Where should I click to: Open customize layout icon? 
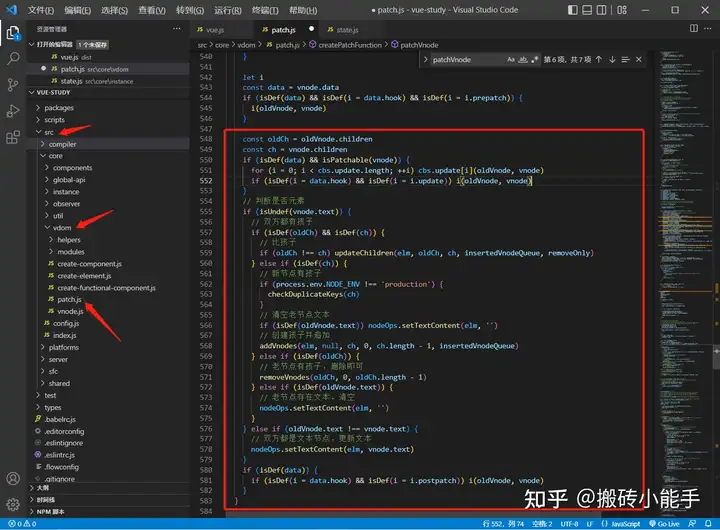[622, 10]
